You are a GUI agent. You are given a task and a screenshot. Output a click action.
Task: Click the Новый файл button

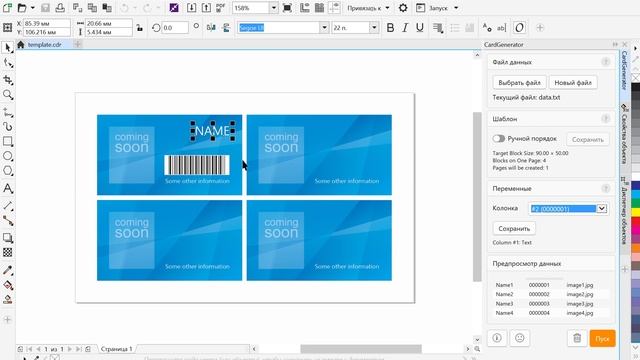(x=573, y=82)
